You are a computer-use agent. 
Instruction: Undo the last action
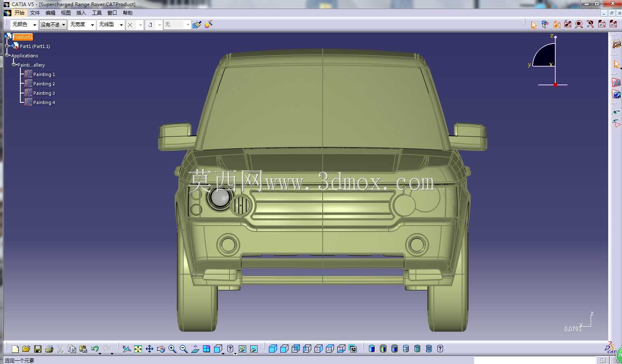coord(95,349)
